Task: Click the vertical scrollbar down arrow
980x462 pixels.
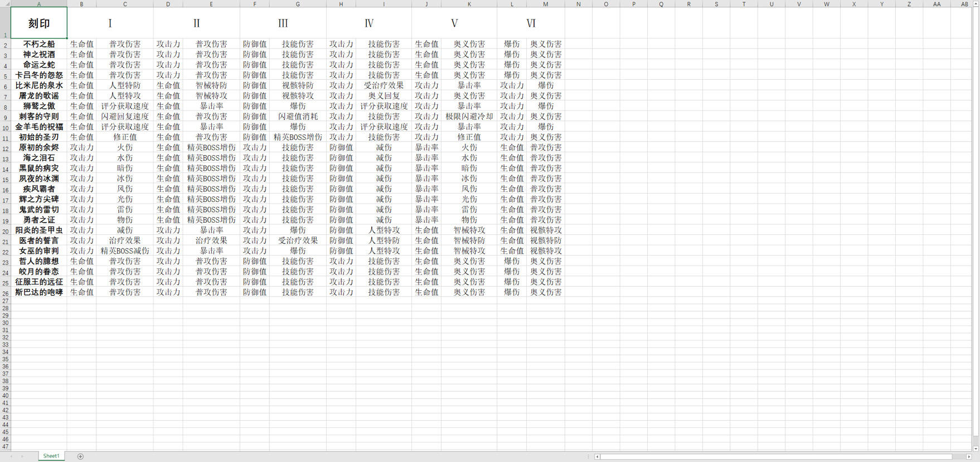Action: pyautogui.click(x=976, y=448)
